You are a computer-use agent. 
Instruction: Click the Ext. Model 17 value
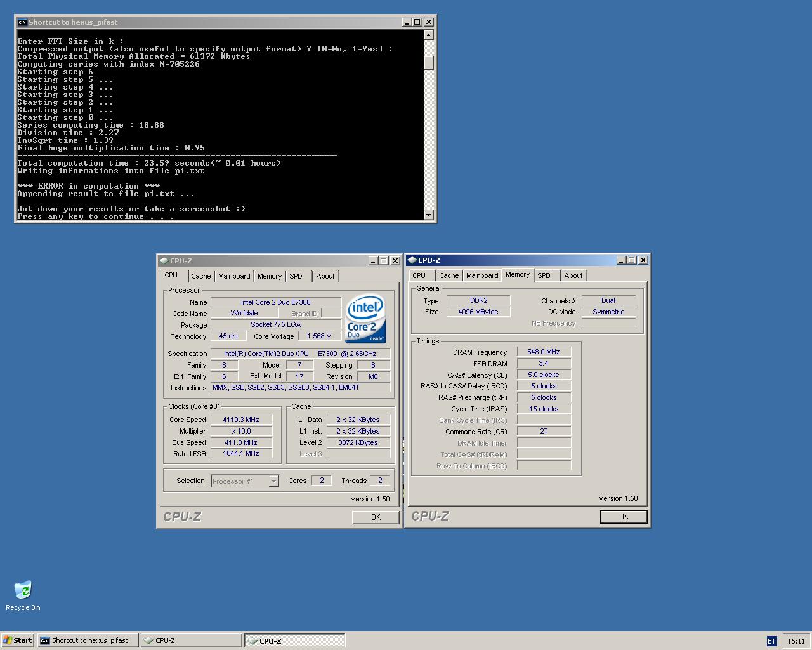tap(299, 376)
